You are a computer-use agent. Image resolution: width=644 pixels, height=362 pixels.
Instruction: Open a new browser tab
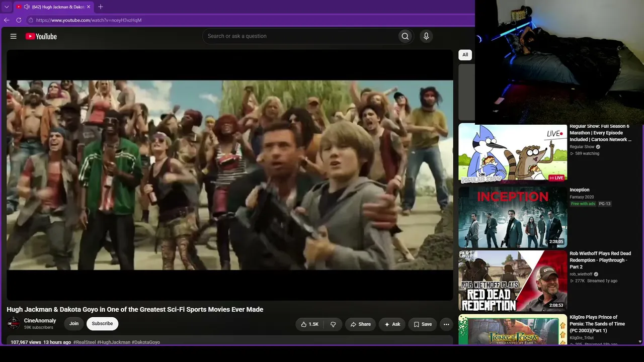click(x=101, y=7)
